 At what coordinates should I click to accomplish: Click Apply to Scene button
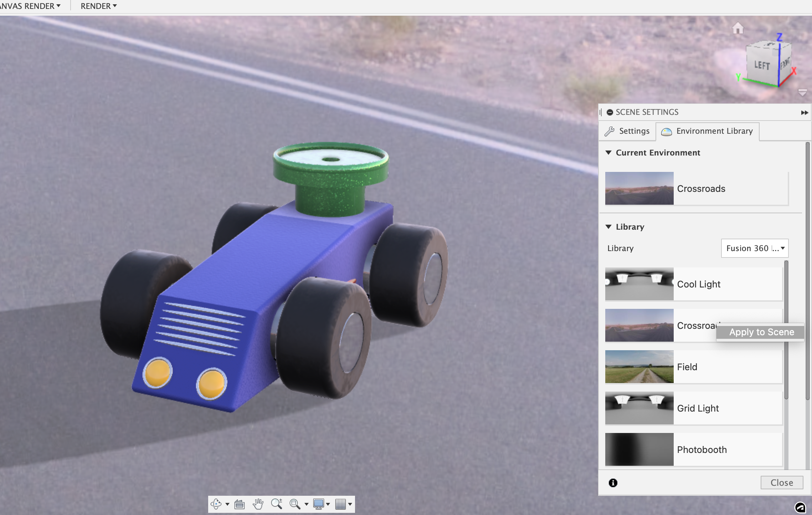point(761,331)
